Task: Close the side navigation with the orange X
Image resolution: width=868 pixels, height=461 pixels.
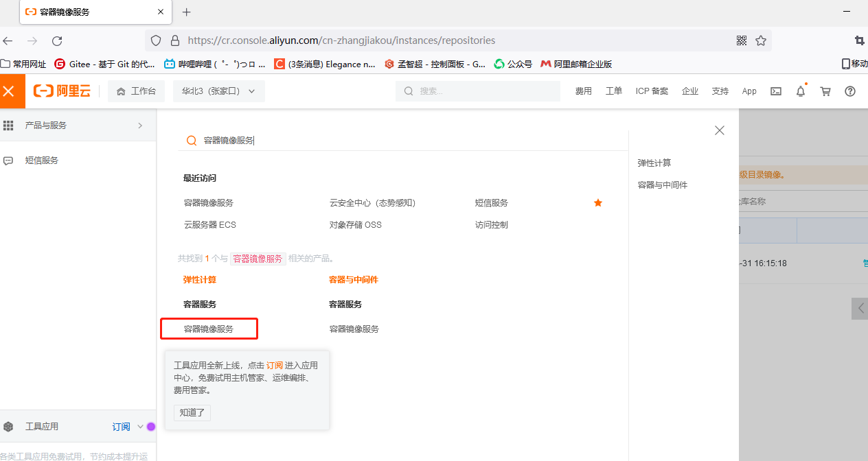Action: [8, 91]
